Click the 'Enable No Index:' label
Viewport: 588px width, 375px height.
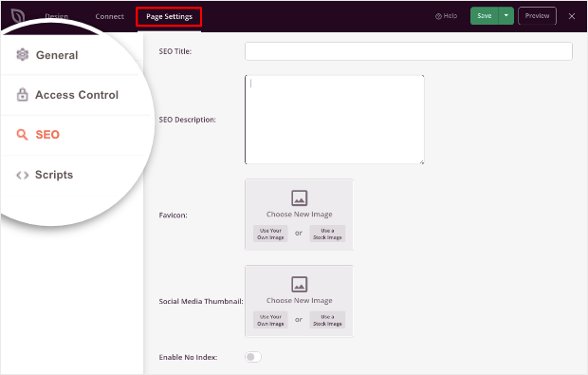[x=188, y=357]
